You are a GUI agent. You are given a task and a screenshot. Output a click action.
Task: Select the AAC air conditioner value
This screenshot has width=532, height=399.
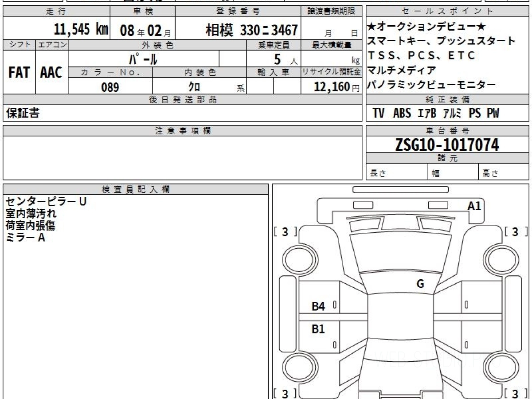click(x=51, y=73)
